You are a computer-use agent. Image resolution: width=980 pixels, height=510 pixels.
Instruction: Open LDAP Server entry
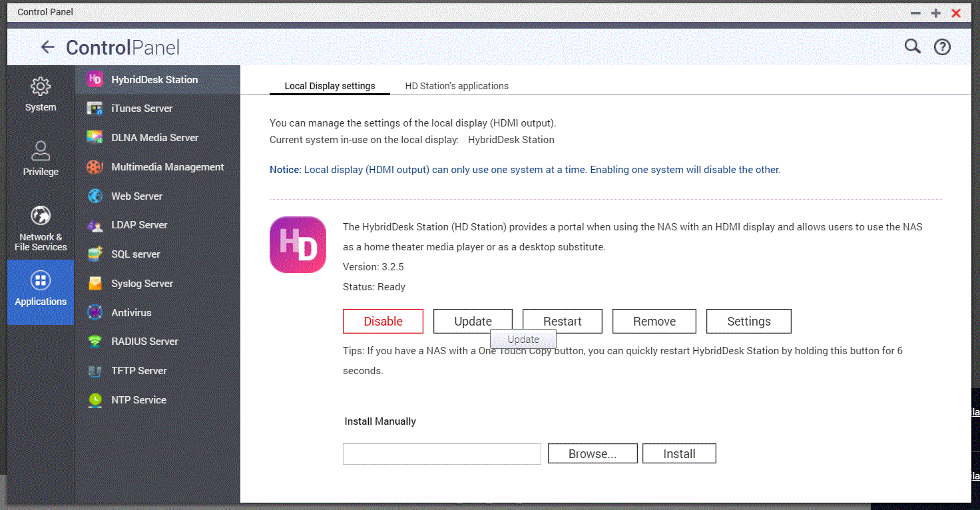[x=157, y=225]
